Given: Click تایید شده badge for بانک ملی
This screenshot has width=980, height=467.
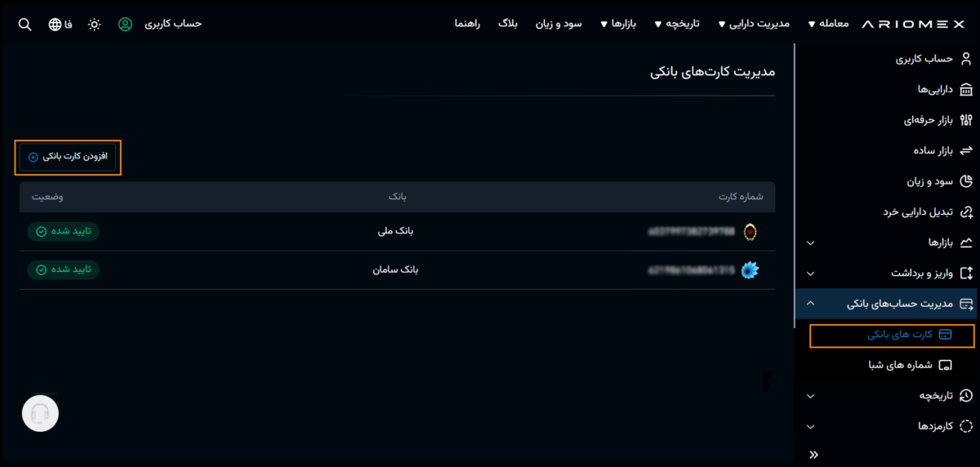Looking at the screenshot, I should tap(63, 232).
